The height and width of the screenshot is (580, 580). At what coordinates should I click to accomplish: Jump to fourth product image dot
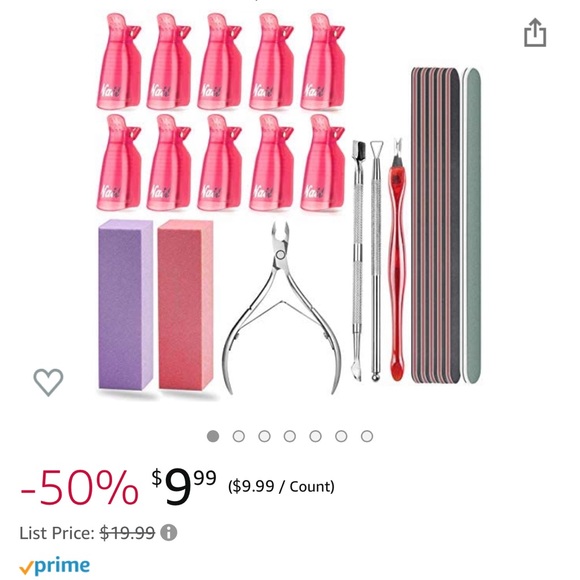click(x=290, y=436)
